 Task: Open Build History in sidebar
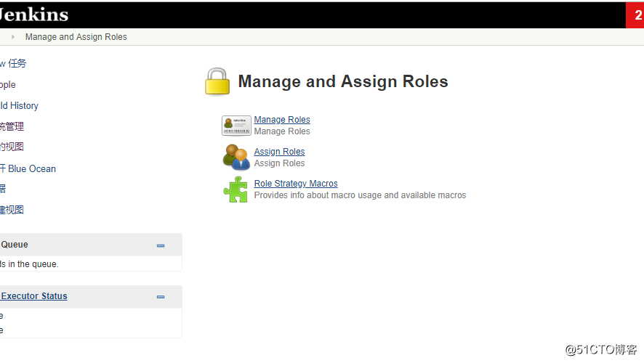19,106
